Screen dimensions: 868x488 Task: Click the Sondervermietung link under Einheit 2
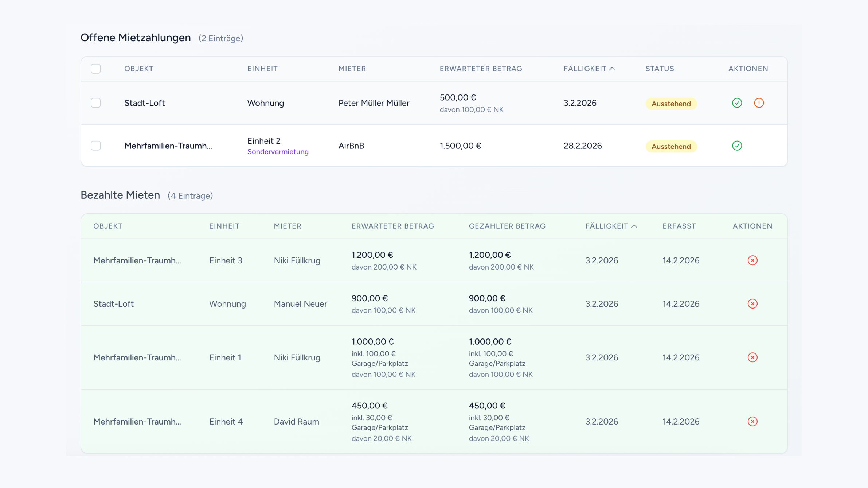tap(278, 152)
